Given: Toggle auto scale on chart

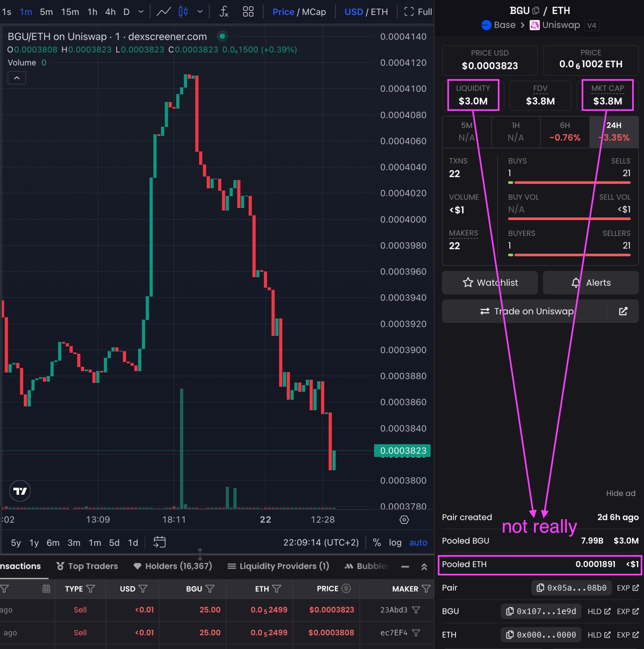Looking at the screenshot, I should click(418, 543).
